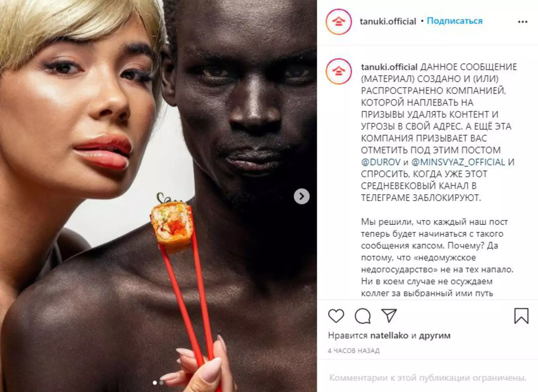Click the tanuki.official username in caption
The height and width of the screenshot is (392, 538).
click(x=389, y=67)
